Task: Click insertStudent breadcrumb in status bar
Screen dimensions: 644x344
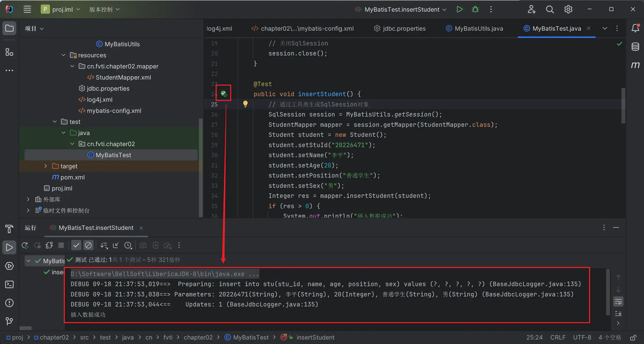Action: point(315,338)
